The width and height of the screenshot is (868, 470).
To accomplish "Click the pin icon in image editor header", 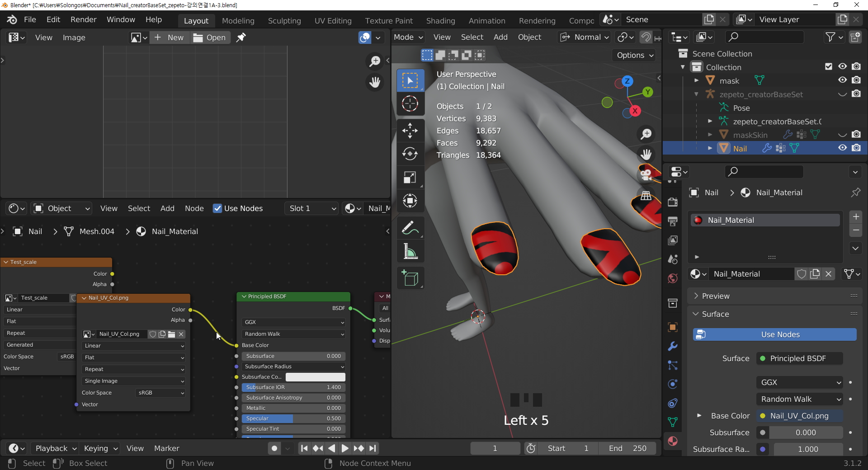I will click(241, 38).
